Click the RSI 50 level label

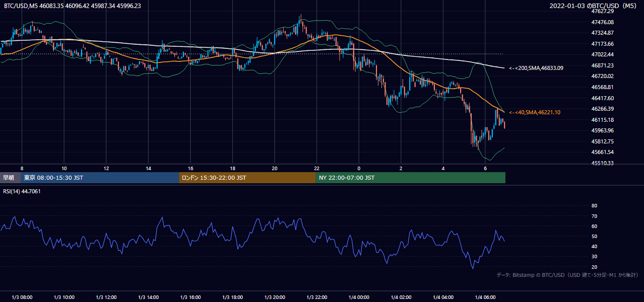pos(594,236)
